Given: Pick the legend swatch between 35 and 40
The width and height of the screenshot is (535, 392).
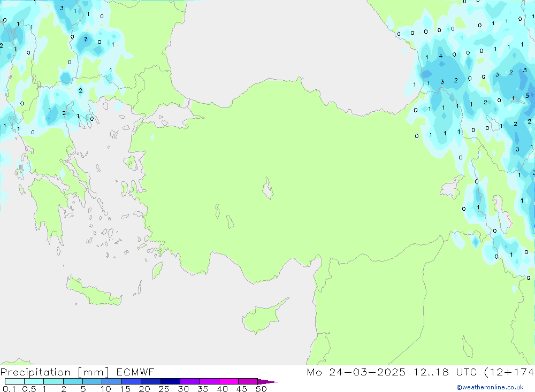Looking at the screenshot, I should click(209, 381).
